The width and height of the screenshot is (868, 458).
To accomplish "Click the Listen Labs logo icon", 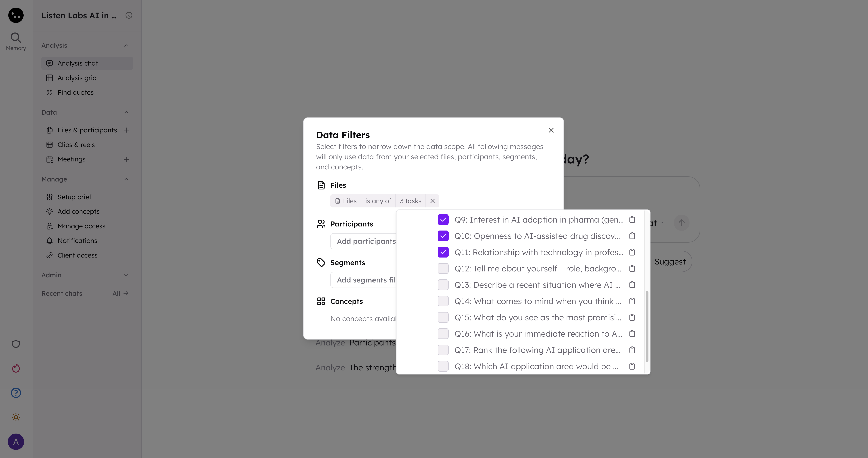I will point(16,15).
